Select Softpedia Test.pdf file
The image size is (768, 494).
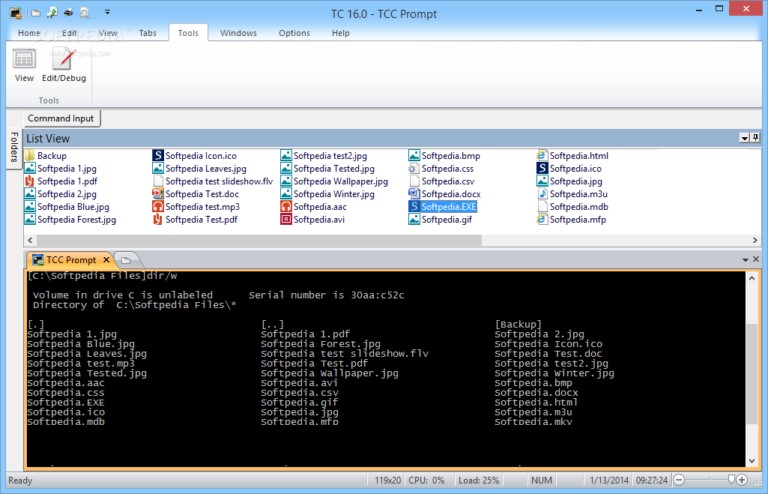pyautogui.click(x=195, y=219)
